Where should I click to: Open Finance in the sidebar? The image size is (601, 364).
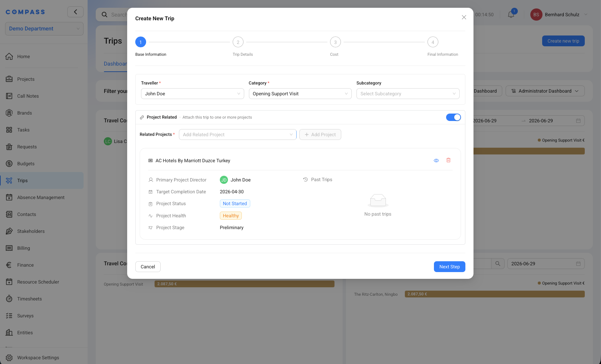pyautogui.click(x=42, y=265)
